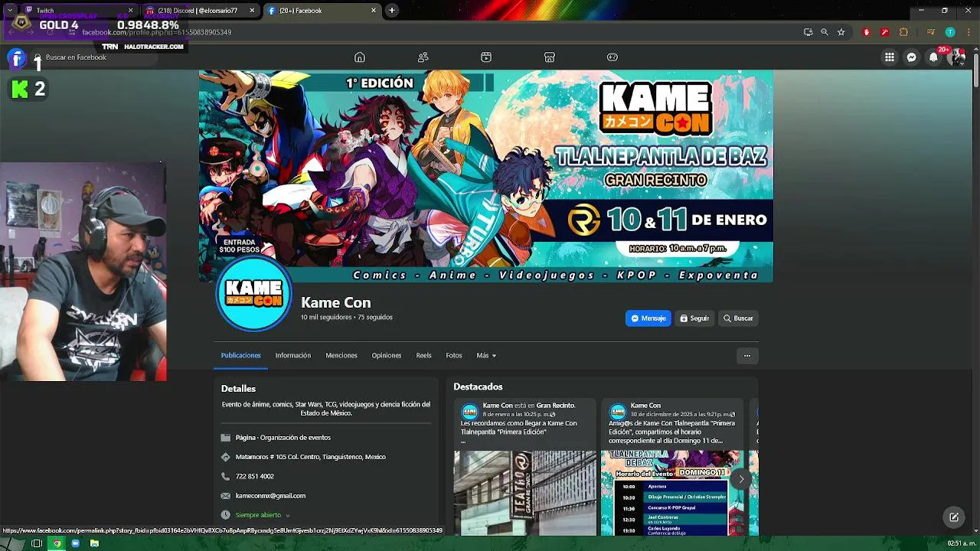
Task: Select the Información tab
Action: coord(293,355)
